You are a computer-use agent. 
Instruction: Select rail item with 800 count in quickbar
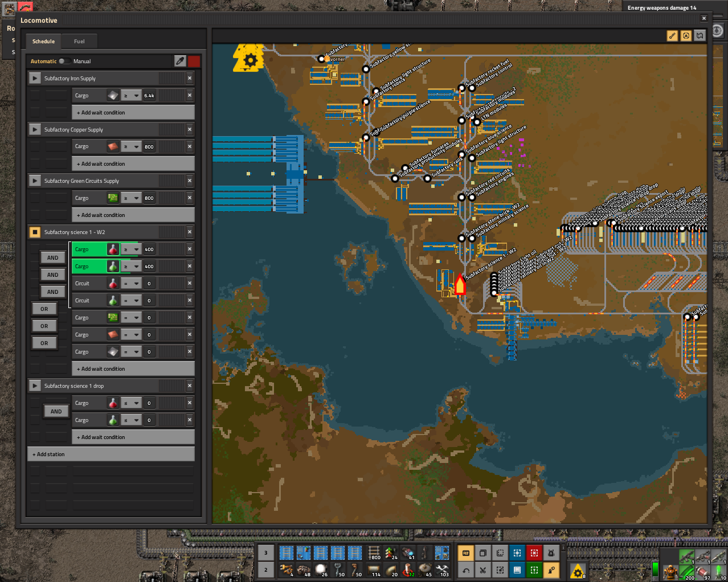pos(374,552)
